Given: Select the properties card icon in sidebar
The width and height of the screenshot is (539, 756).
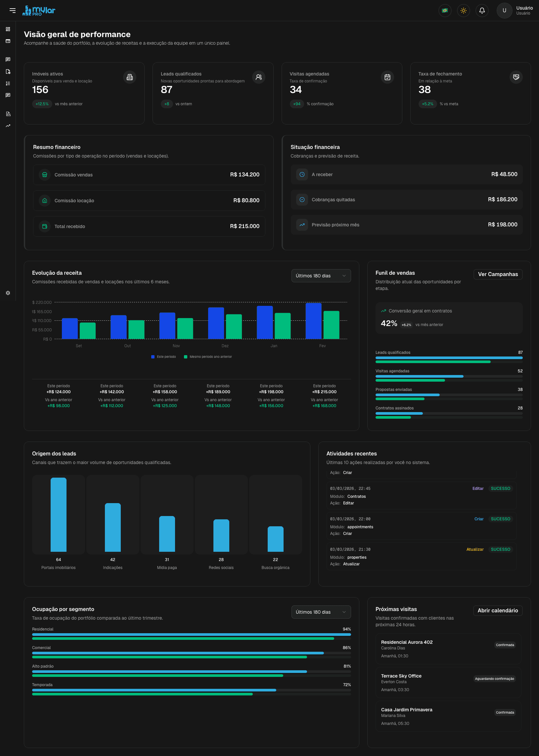Looking at the screenshot, I should [x=8, y=41].
